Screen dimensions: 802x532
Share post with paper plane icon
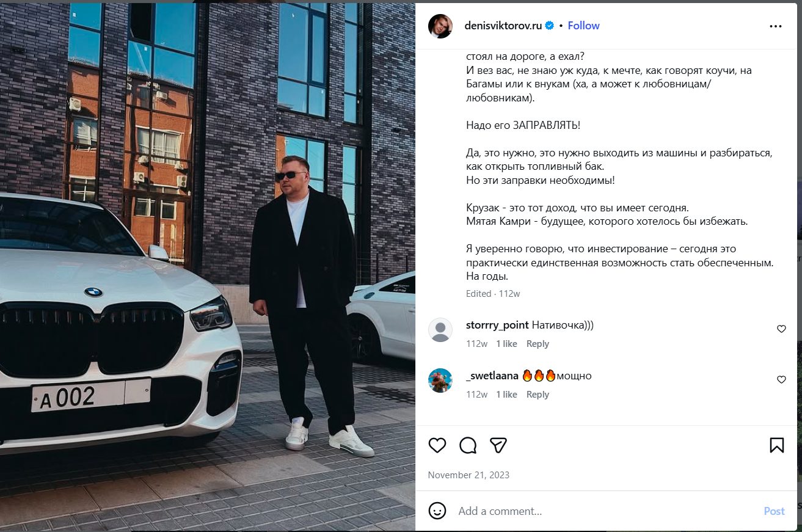point(498,445)
